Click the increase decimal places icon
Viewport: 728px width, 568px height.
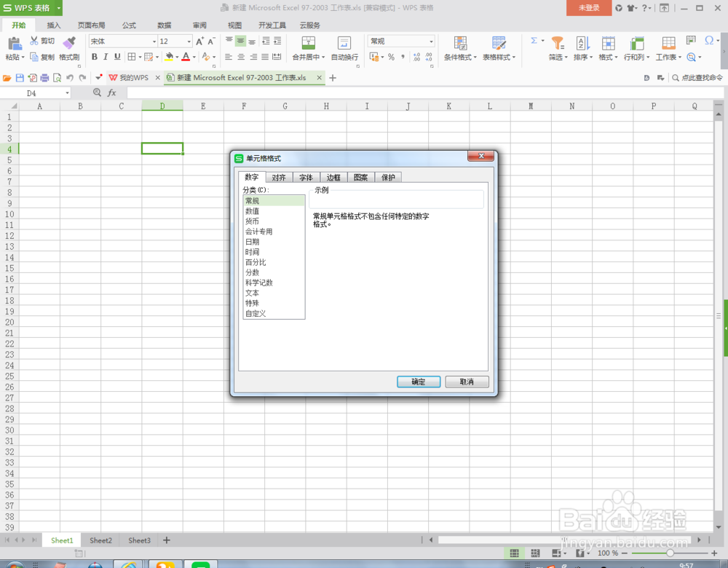pyautogui.click(x=416, y=57)
